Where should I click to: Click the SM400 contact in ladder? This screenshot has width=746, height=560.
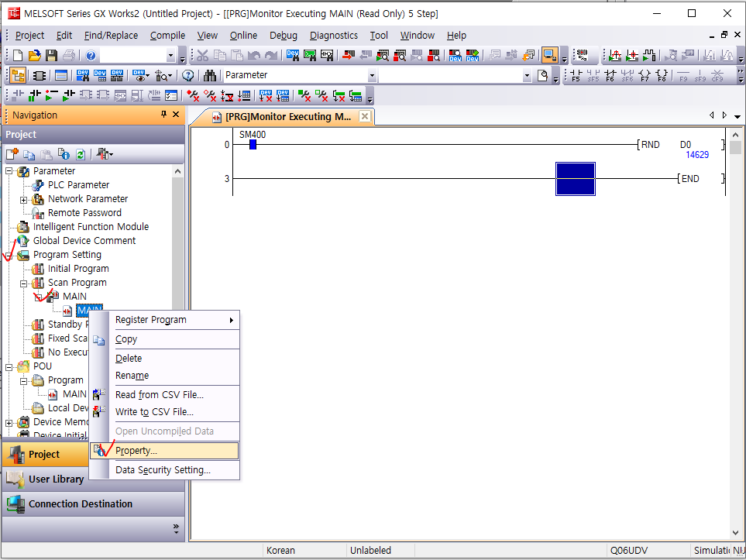click(253, 144)
